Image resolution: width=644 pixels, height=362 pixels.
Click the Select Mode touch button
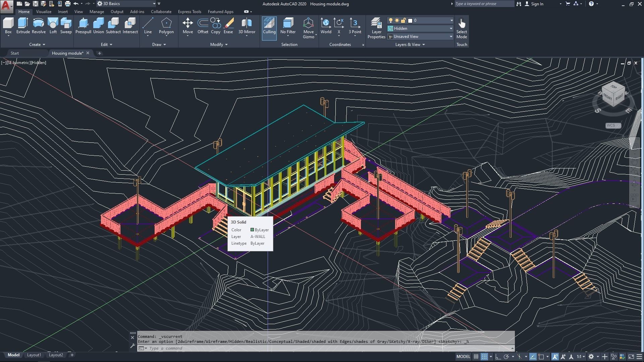point(462,28)
